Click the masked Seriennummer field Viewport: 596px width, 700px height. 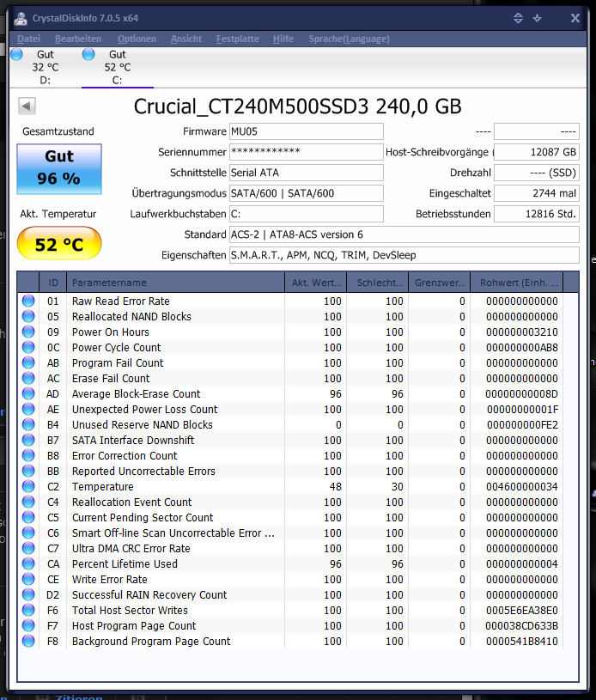307,152
